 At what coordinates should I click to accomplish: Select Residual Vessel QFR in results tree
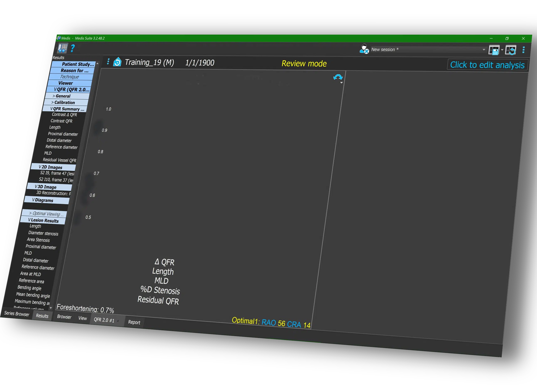pos(59,160)
